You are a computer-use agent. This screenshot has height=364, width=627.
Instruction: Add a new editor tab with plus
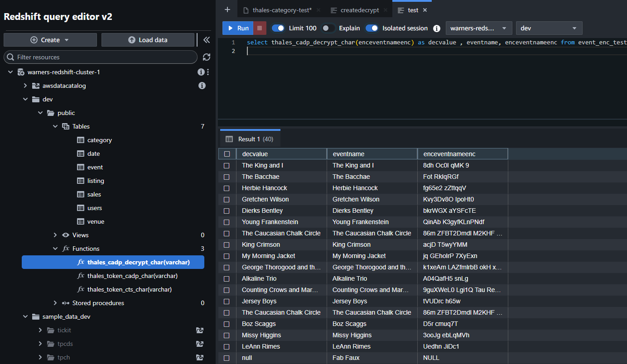click(227, 10)
